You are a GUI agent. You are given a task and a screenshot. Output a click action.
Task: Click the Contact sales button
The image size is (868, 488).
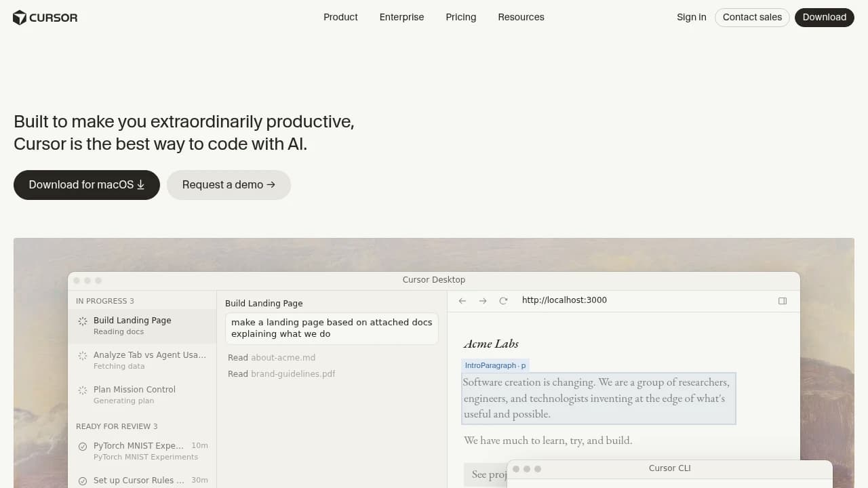[752, 17]
